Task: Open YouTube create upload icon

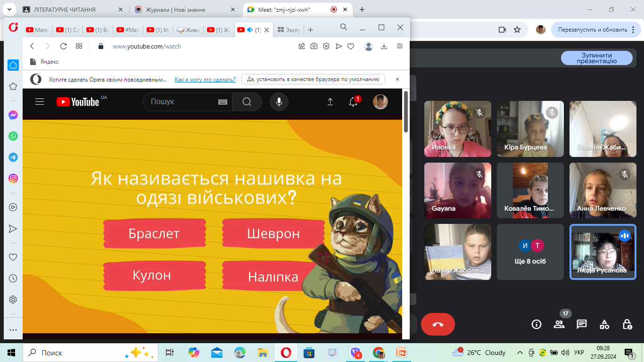Action: [x=330, y=102]
